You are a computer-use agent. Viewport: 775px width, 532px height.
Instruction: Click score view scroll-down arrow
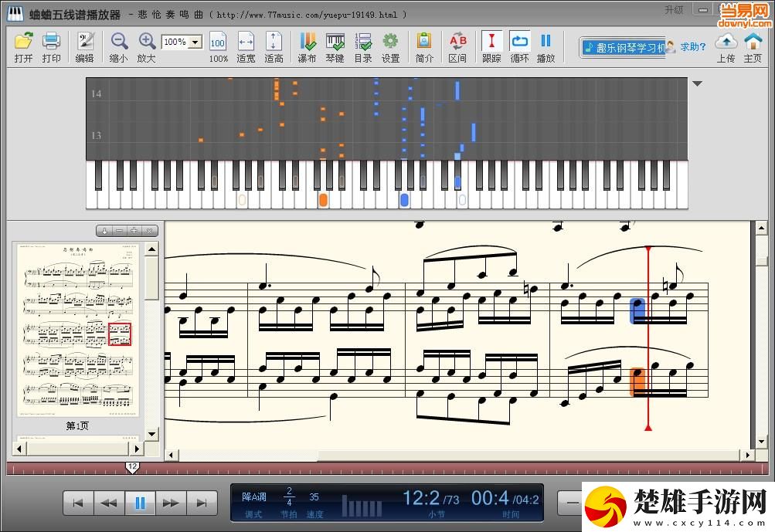760,441
